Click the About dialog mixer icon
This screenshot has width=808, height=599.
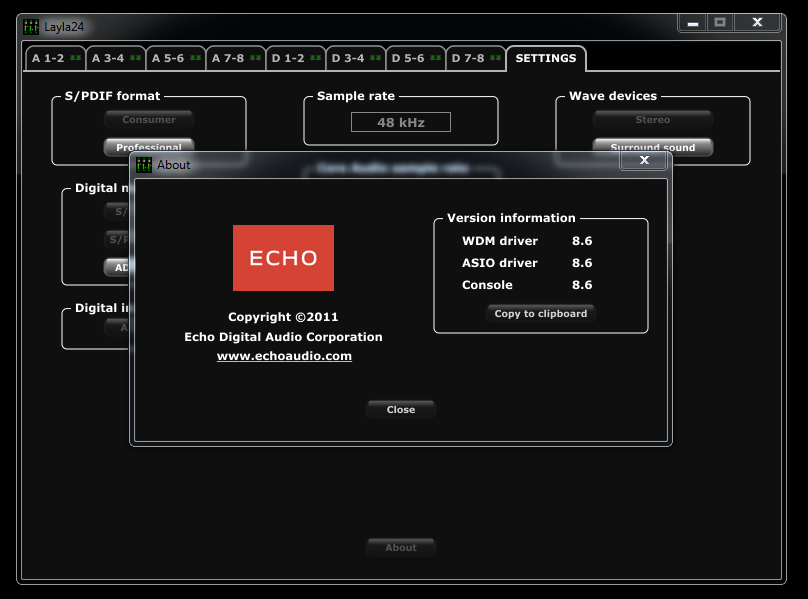144,165
